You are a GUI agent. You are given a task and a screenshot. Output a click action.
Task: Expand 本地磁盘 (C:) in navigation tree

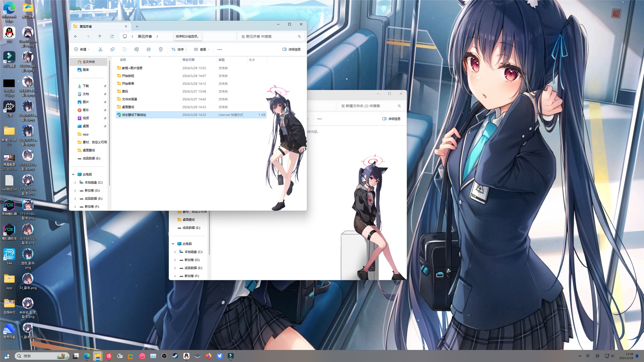point(75,182)
